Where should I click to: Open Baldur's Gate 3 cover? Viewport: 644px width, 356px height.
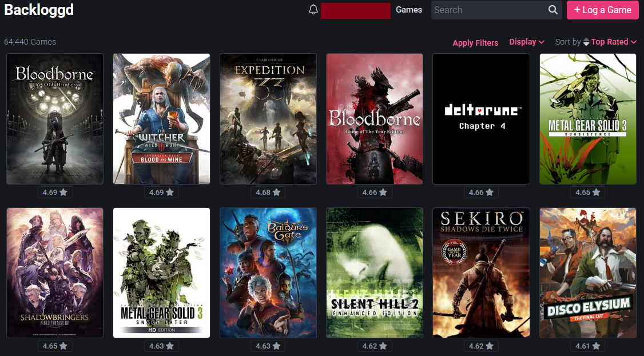(268, 273)
